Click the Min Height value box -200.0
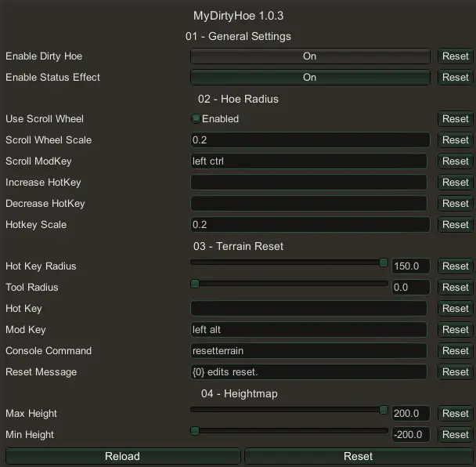The height and width of the screenshot is (467, 476). click(411, 435)
